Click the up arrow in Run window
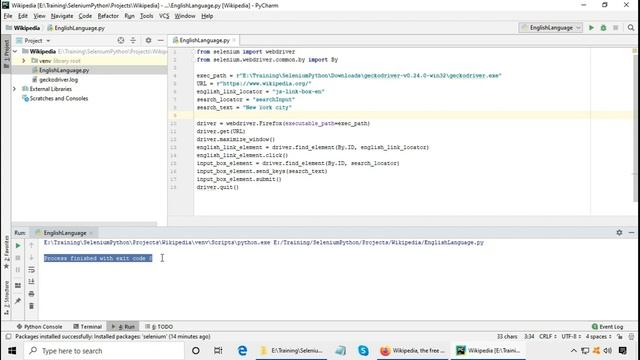This screenshot has width=640, height=360. pyautogui.click(x=31, y=246)
